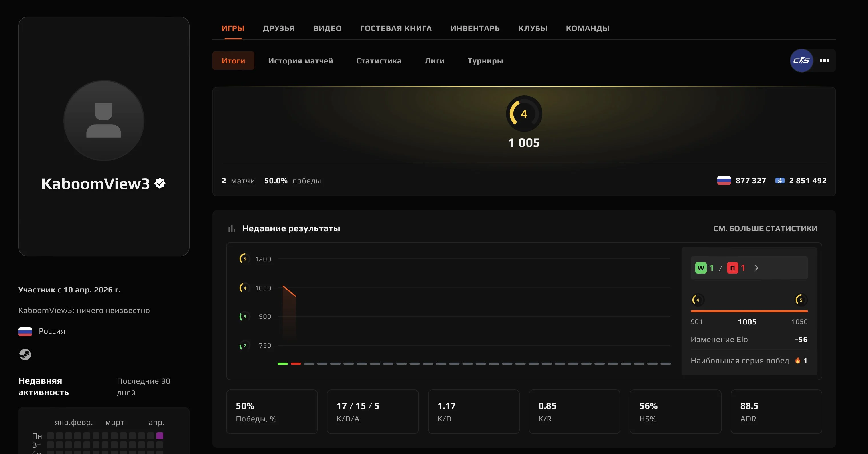
Task: Click the purple activity square for April
Action: pos(160,436)
